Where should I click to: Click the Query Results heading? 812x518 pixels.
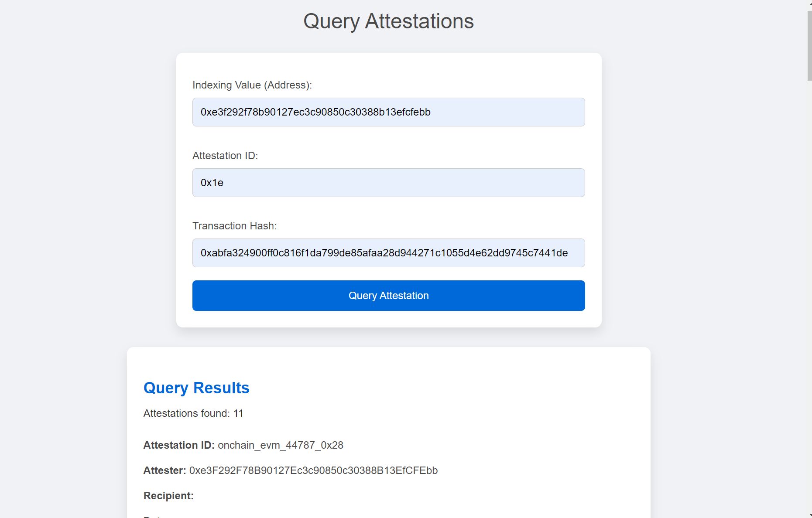[x=196, y=388]
